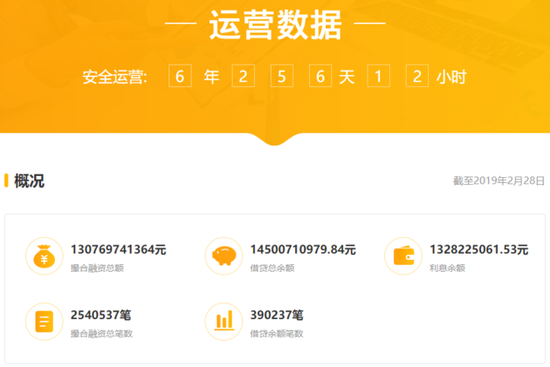Click the last hour digit box before 小时
The image size is (550, 367).
click(417, 76)
